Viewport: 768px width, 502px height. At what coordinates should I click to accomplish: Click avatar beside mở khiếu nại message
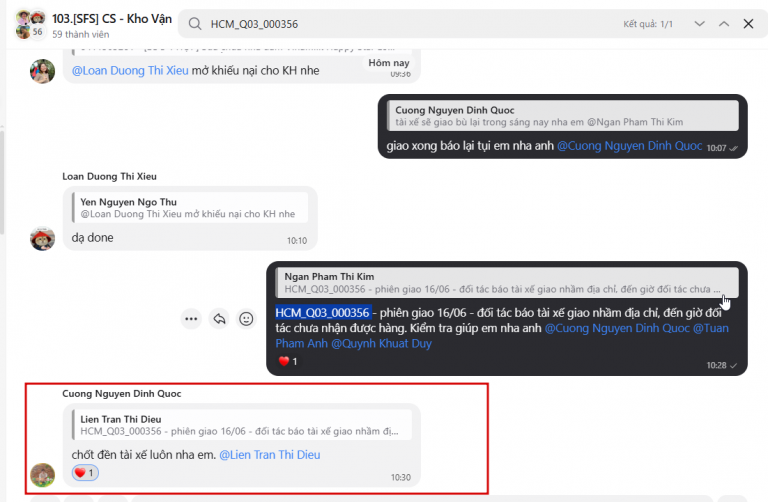click(x=43, y=71)
